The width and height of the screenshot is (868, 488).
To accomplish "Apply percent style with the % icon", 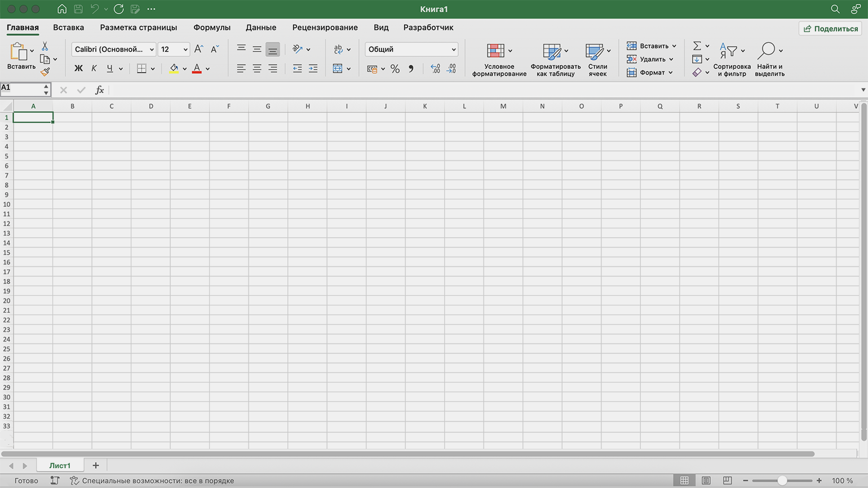I will click(395, 69).
